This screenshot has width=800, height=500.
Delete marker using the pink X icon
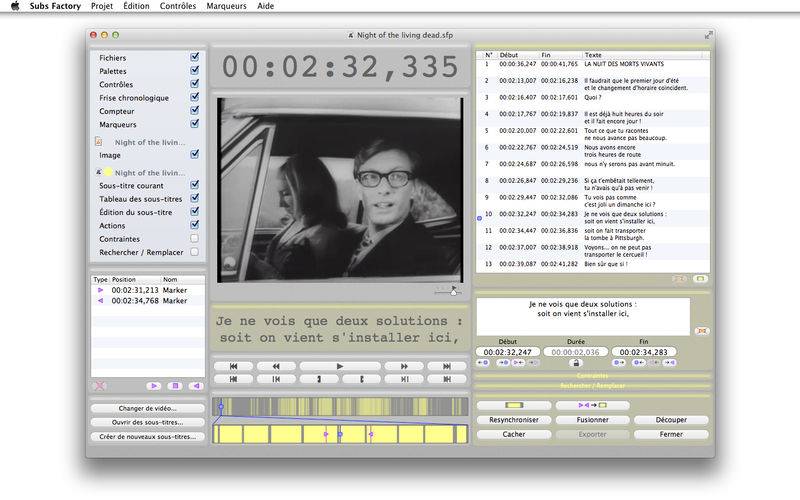pyautogui.click(x=100, y=386)
